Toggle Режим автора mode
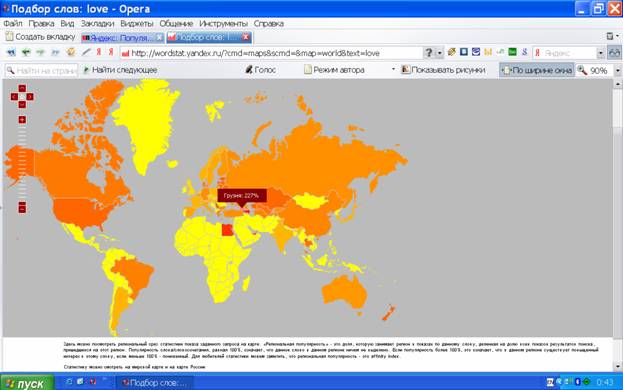 pyautogui.click(x=334, y=70)
